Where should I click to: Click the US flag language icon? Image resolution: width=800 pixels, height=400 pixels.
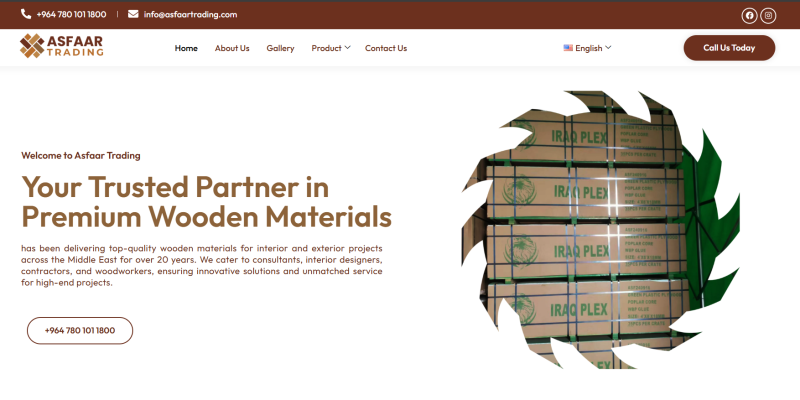pyautogui.click(x=568, y=48)
